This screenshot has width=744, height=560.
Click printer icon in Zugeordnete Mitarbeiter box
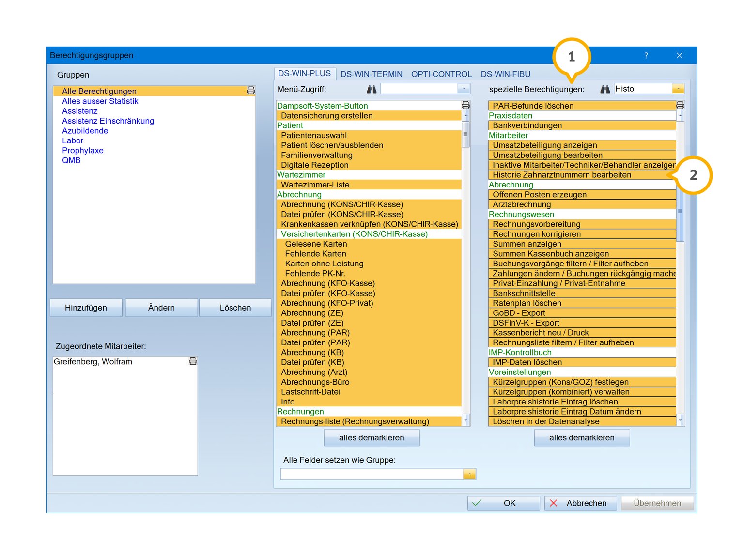tap(193, 361)
